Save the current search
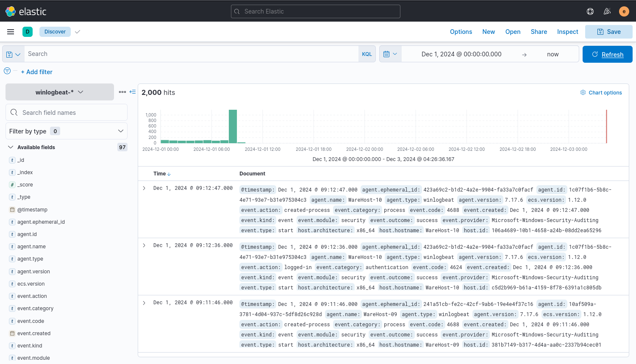Viewport: 636px width, 364px height. 609,32
